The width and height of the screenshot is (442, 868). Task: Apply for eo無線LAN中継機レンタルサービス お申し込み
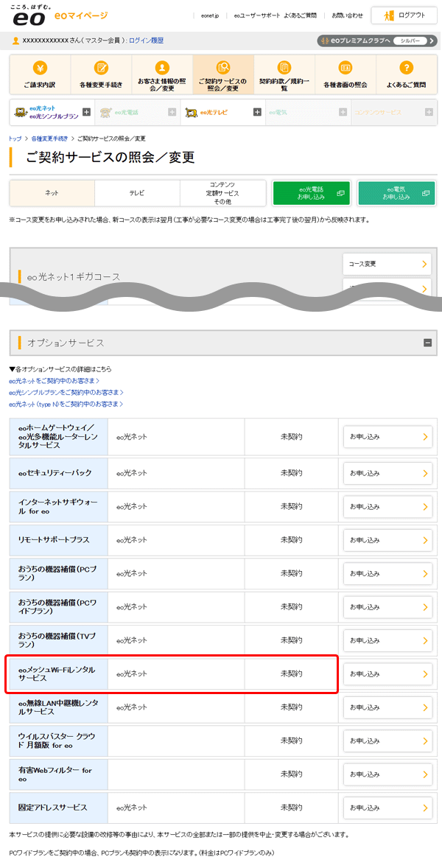[387, 707]
